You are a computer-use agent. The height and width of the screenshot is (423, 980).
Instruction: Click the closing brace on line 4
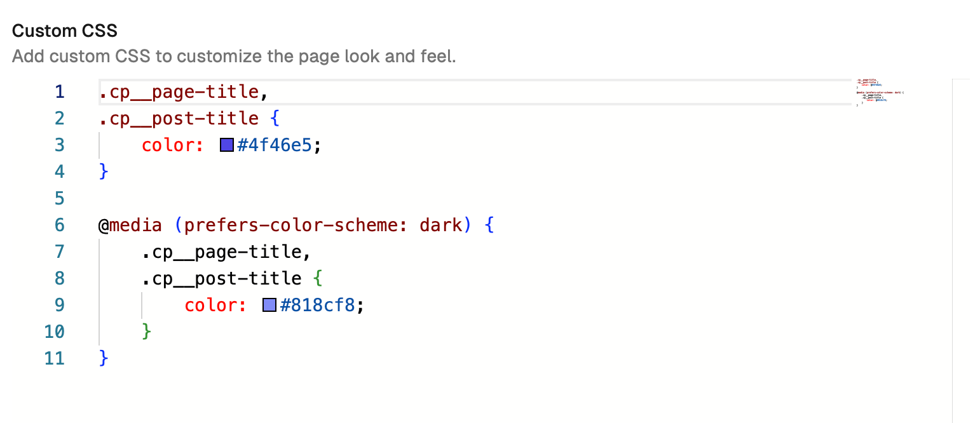point(104,172)
